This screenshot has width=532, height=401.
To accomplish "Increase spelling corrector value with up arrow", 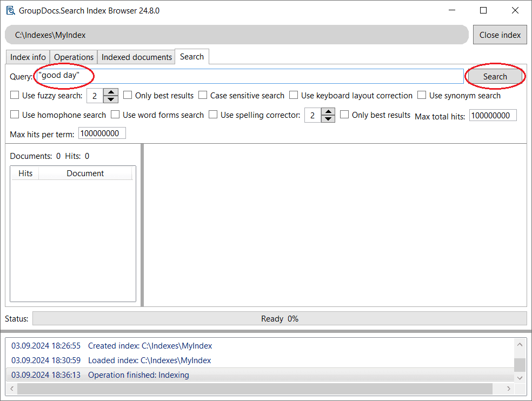I will [x=328, y=112].
